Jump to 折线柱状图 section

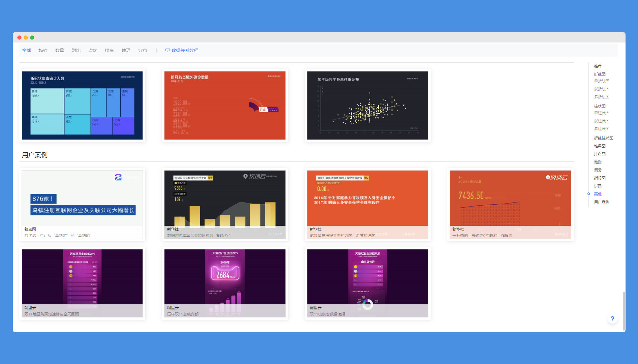pos(604,138)
